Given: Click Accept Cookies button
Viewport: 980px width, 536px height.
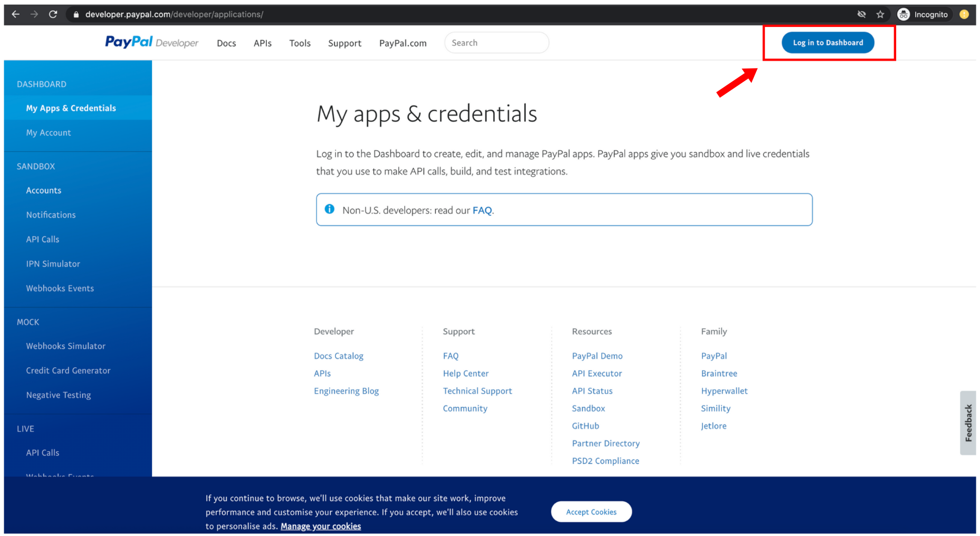Looking at the screenshot, I should point(591,512).
